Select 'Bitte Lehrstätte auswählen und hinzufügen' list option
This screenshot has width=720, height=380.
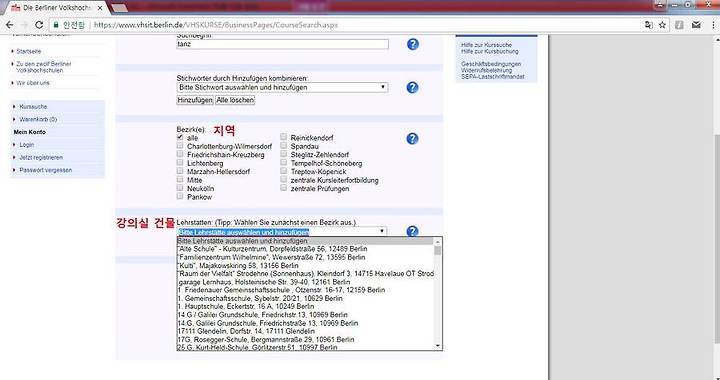305,241
